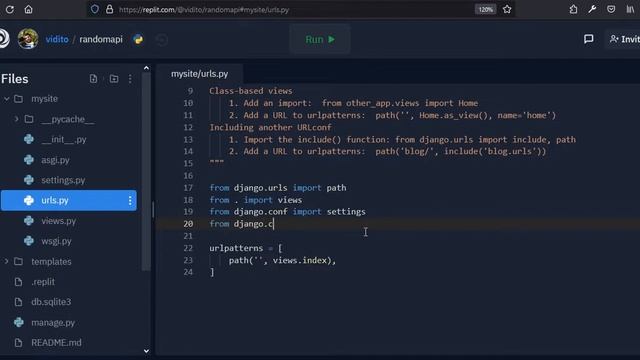Open the wrench developer tools icon
The image size is (640, 360).
(592, 9)
